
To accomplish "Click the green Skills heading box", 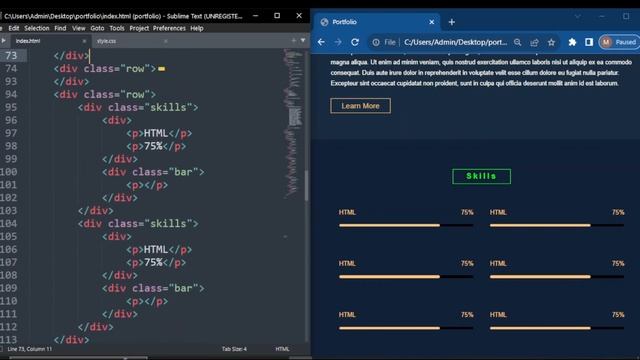I will 481,176.
